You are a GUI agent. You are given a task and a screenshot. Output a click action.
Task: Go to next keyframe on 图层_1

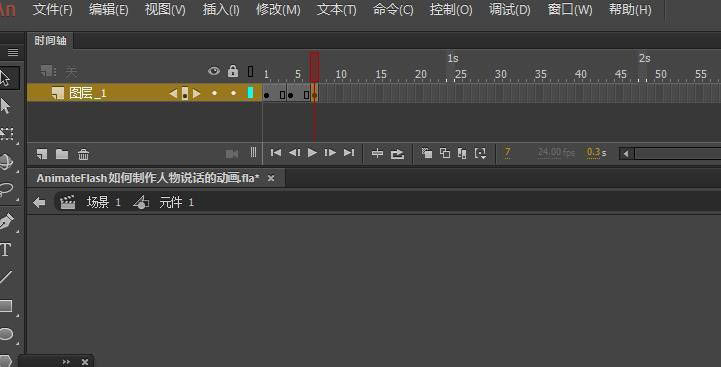[197, 93]
